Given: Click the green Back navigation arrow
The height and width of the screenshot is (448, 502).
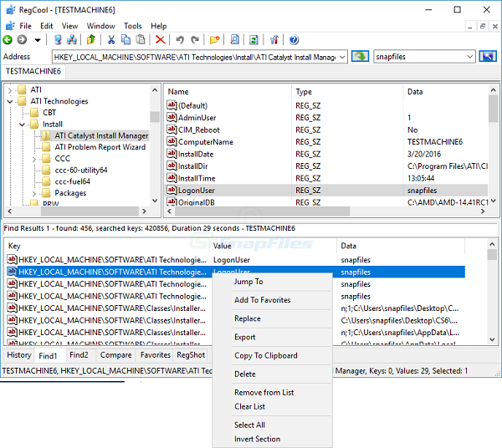Looking at the screenshot, I should 8,39.
